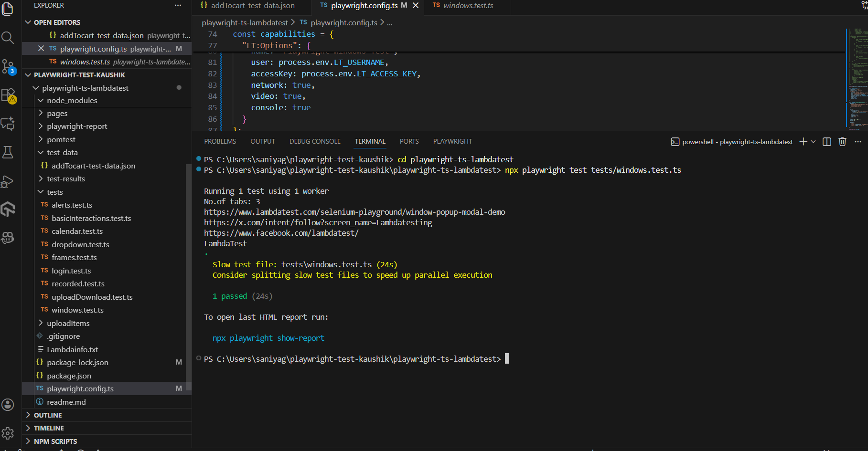Open the windows.test.ts editor tab

coord(468,6)
